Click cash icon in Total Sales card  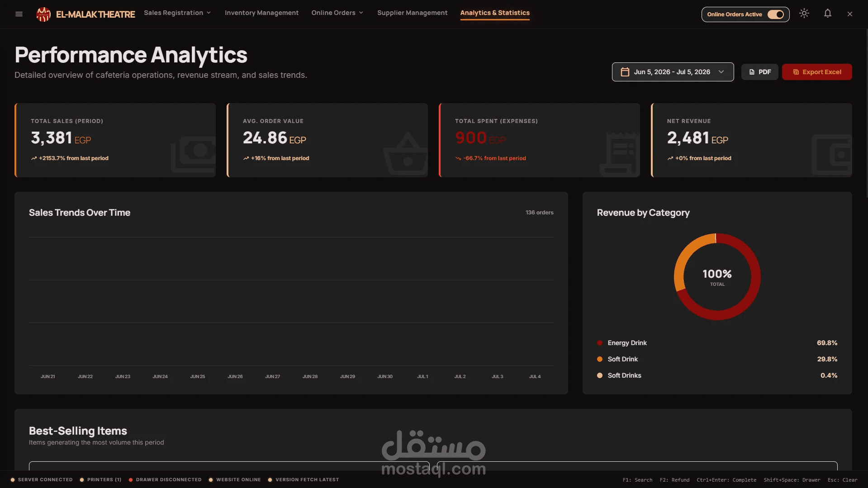[x=194, y=154]
